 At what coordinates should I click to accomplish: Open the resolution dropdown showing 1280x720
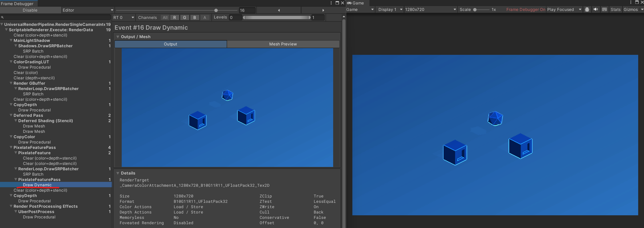[x=431, y=9]
